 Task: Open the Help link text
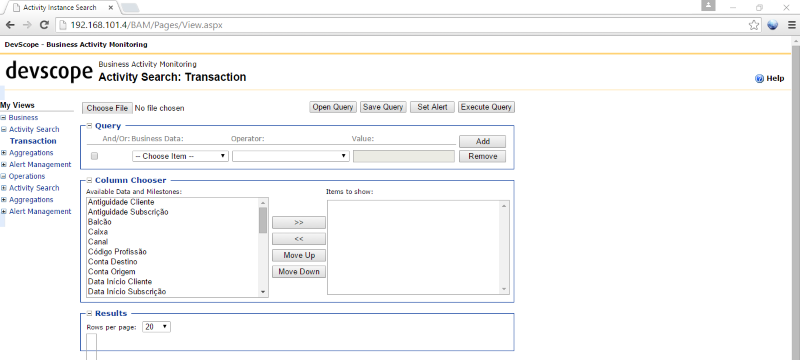(x=775, y=79)
